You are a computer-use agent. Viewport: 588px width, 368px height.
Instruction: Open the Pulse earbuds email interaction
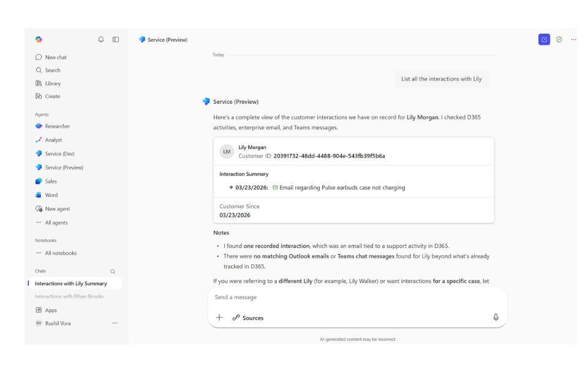pyautogui.click(x=342, y=188)
